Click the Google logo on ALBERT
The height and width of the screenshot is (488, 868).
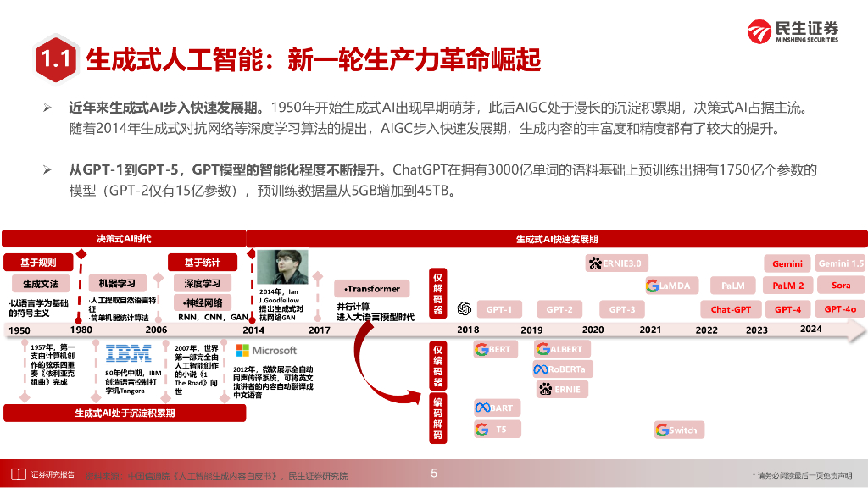(543, 349)
